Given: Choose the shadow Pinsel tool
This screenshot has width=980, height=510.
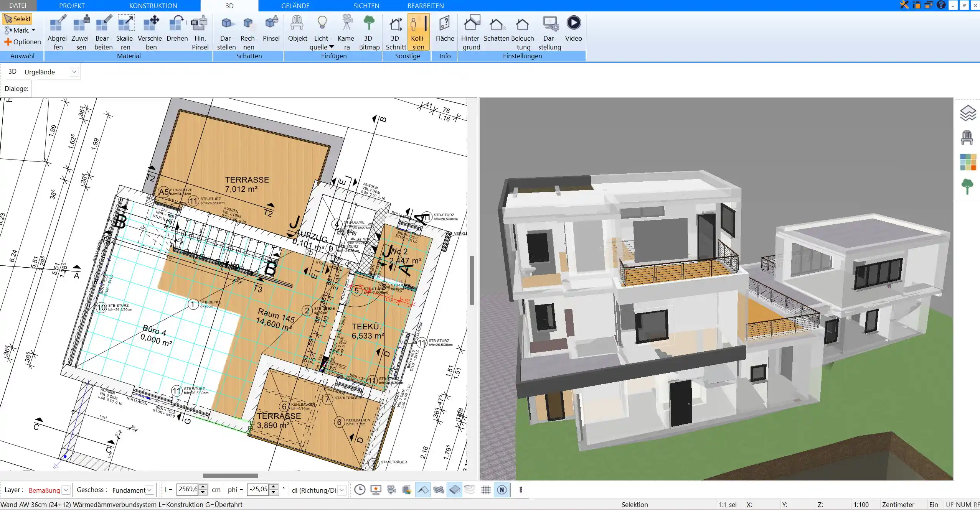Looking at the screenshot, I should tap(271, 28).
